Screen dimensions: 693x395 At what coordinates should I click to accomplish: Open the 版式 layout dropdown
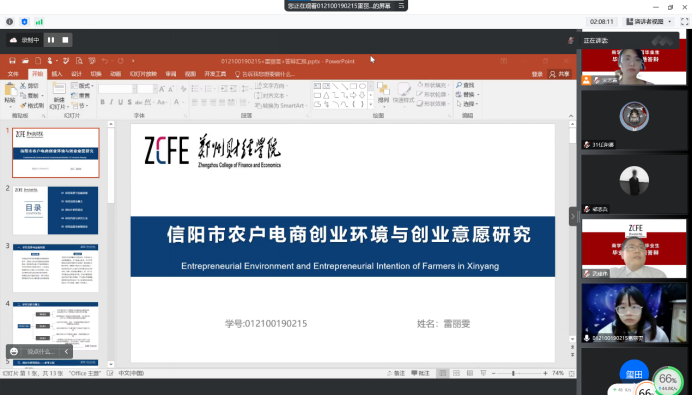83,86
